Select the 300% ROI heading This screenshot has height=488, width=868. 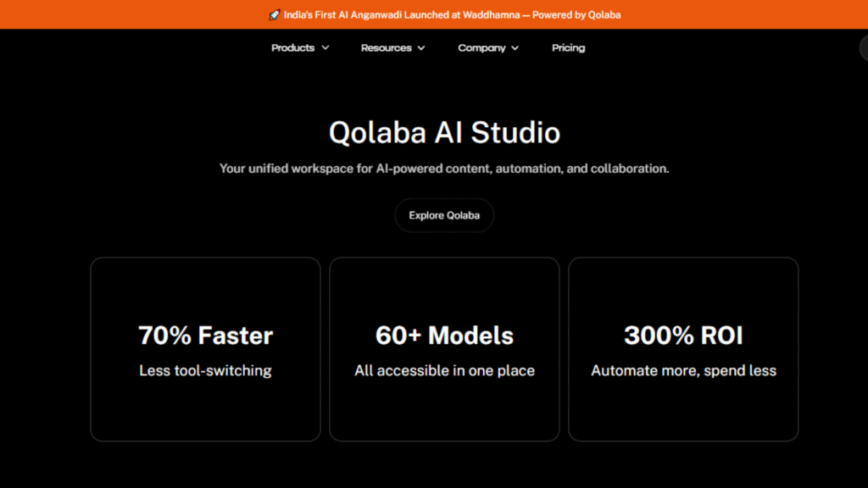(x=683, y=335)
